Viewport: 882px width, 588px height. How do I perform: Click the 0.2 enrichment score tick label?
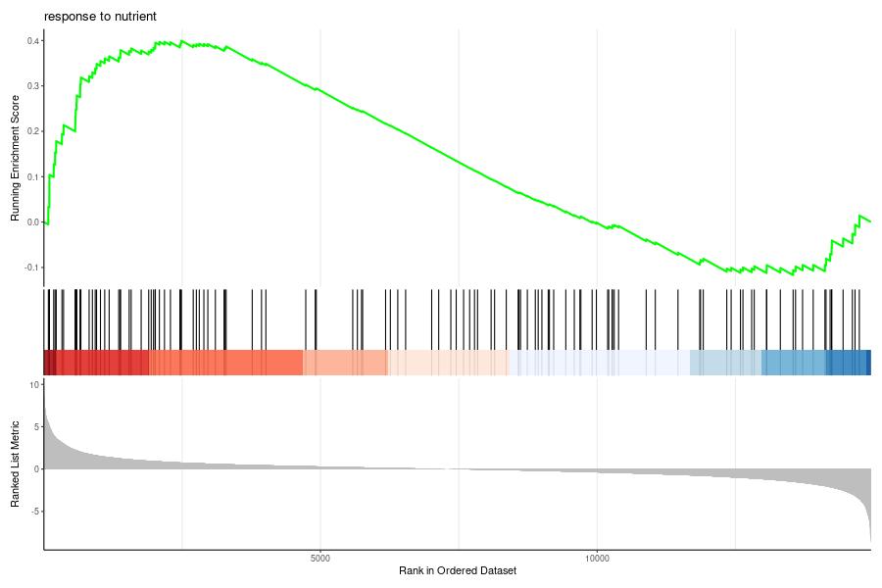(x=32, y=131)
